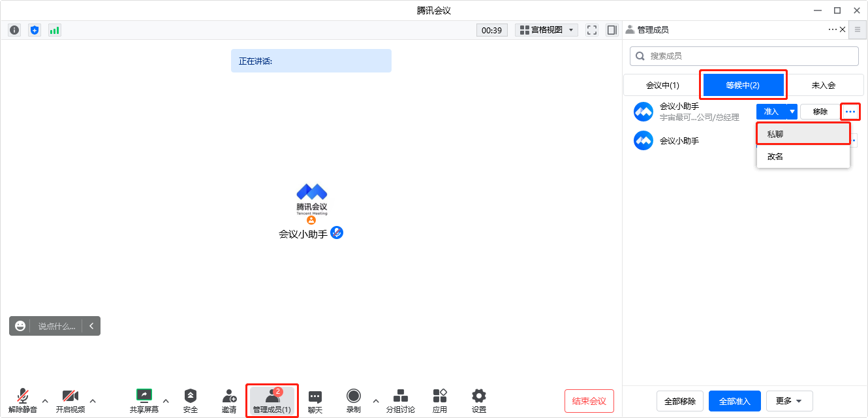
Task: Toggle the 管理成员(1) toolbar button
Action: click(x=272, y=400)
